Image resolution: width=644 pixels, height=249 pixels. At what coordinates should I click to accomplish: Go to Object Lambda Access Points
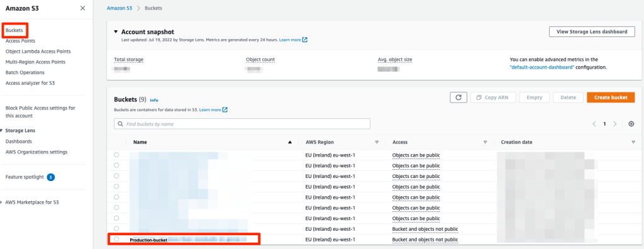coord(38,52)
